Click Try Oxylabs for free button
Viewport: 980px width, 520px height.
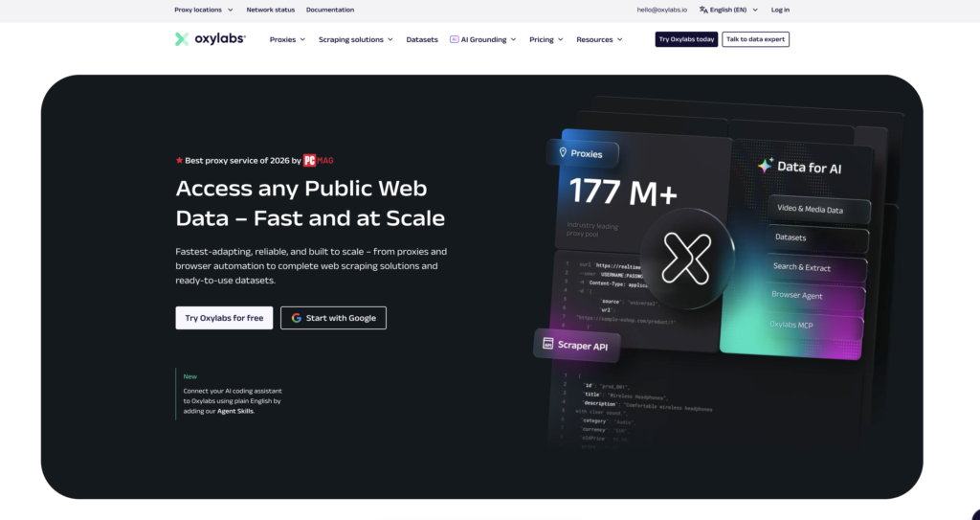224,318
